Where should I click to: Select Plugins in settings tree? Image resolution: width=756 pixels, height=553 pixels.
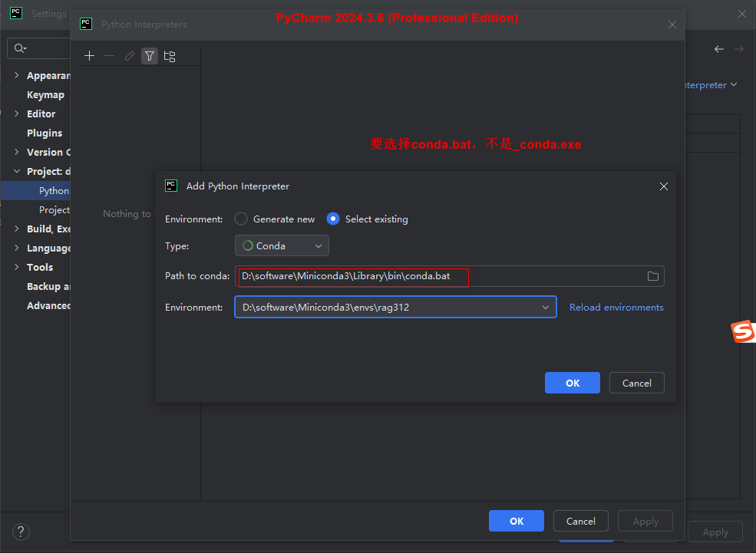(45, 133)
